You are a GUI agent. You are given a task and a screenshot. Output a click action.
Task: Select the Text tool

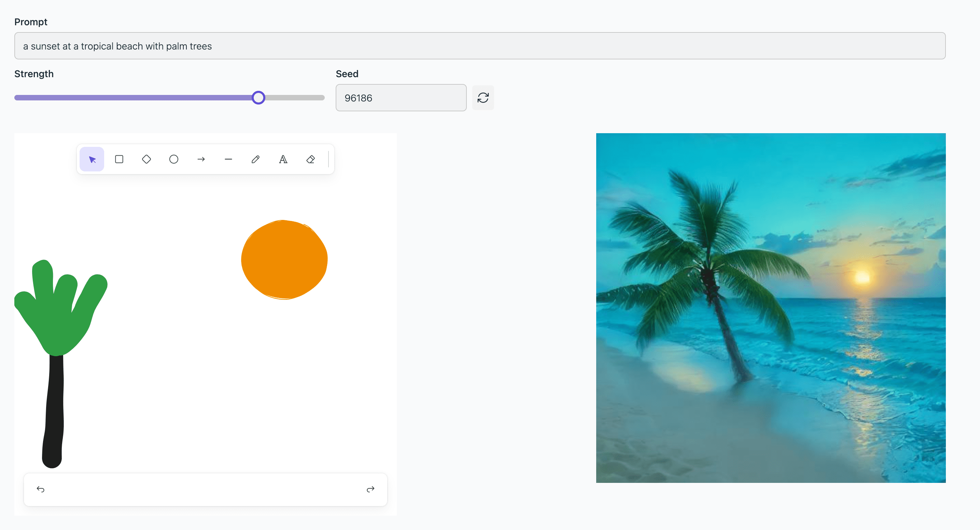point(283,159)
